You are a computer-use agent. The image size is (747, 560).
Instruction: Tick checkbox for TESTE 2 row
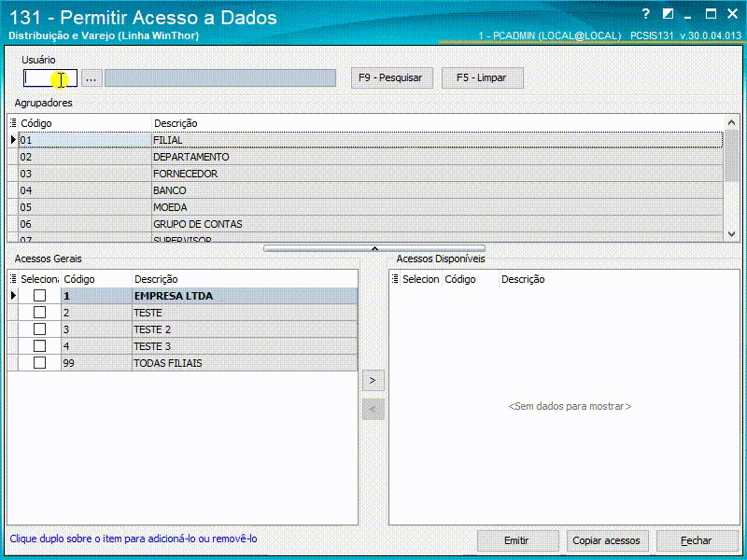39,329
